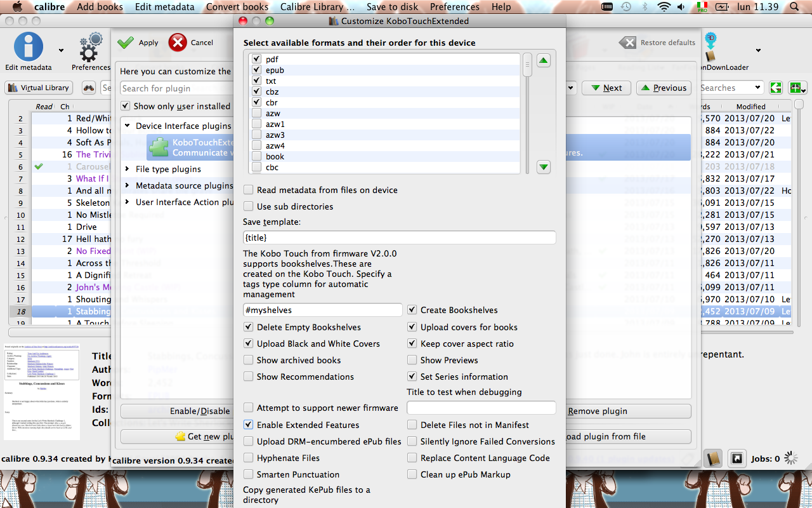Open the Add books menu

[100, 7]
